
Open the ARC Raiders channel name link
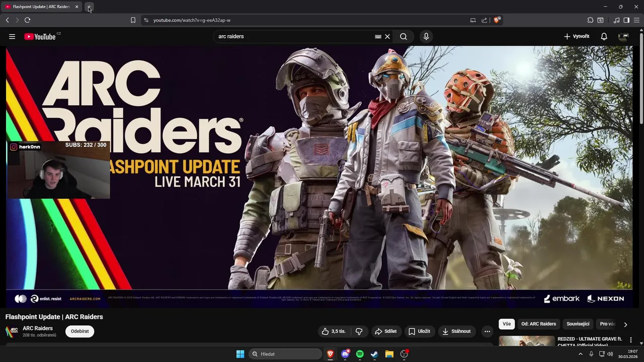coord(38,328)
